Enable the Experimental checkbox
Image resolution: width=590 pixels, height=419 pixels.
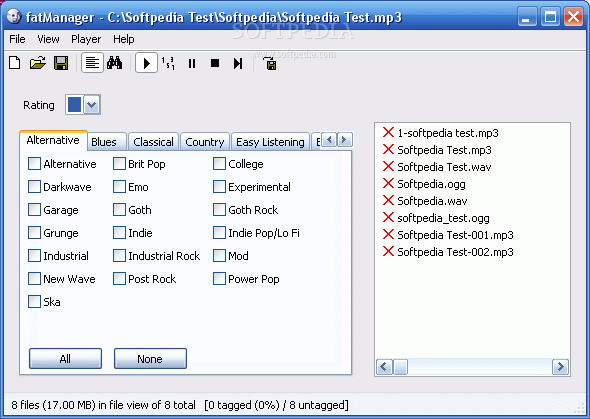pos(219,187)
